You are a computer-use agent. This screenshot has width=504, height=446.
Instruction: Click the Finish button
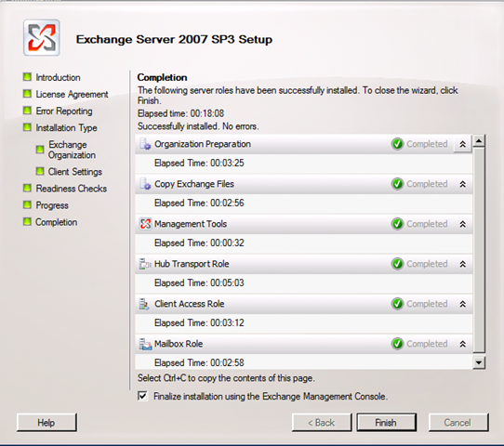[x=386, y=422]
